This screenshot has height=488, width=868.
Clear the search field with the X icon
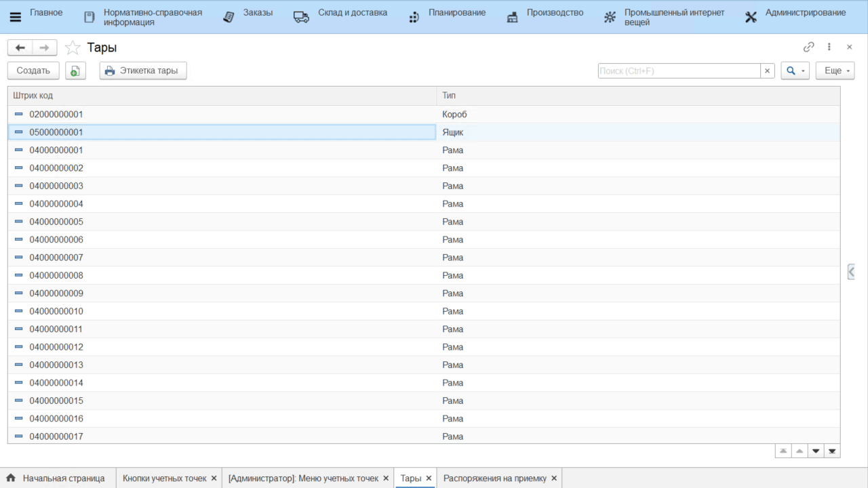(768, 70)
